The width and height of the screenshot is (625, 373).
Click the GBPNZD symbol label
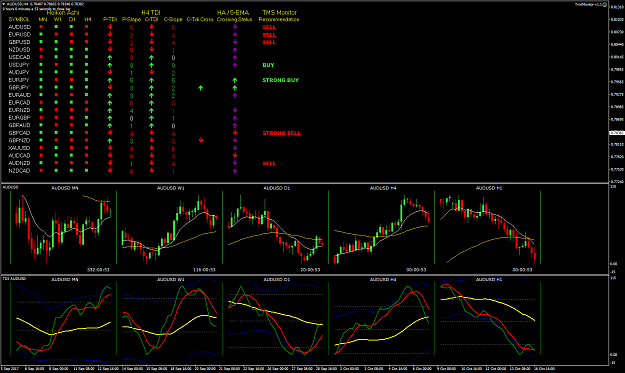click(20, 141)
